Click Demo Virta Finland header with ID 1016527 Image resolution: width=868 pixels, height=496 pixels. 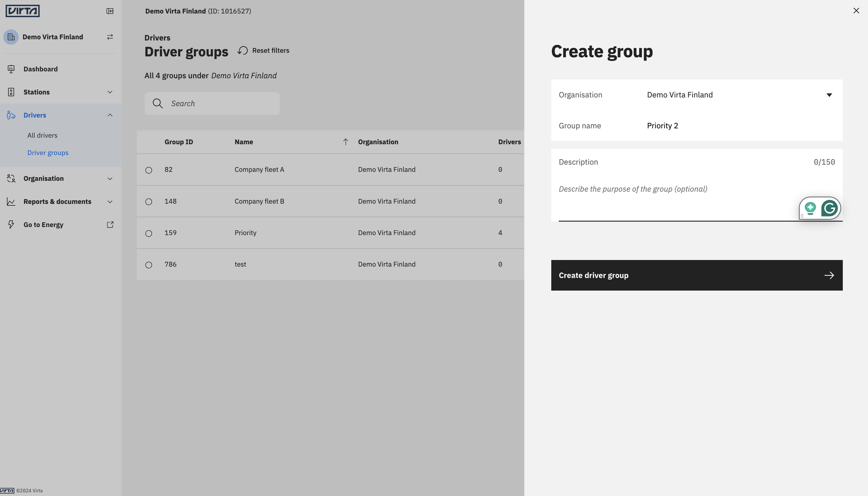[198, 11]
